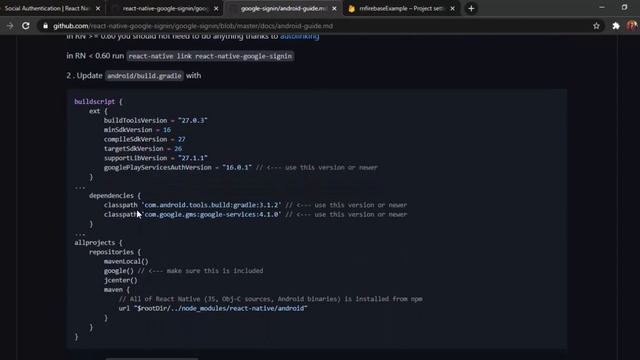
Task: Click the maven { line
Action: pyautogui.click(x=117, y=289)
